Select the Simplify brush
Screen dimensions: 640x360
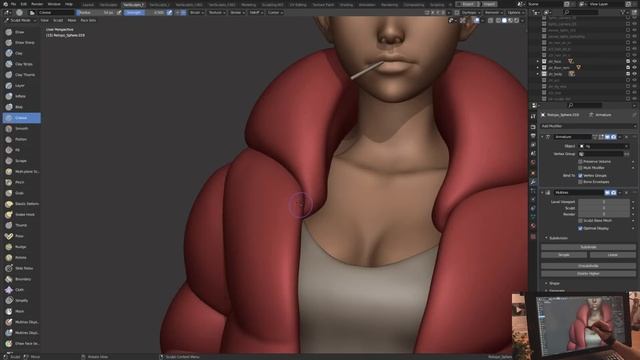(21, 300)
